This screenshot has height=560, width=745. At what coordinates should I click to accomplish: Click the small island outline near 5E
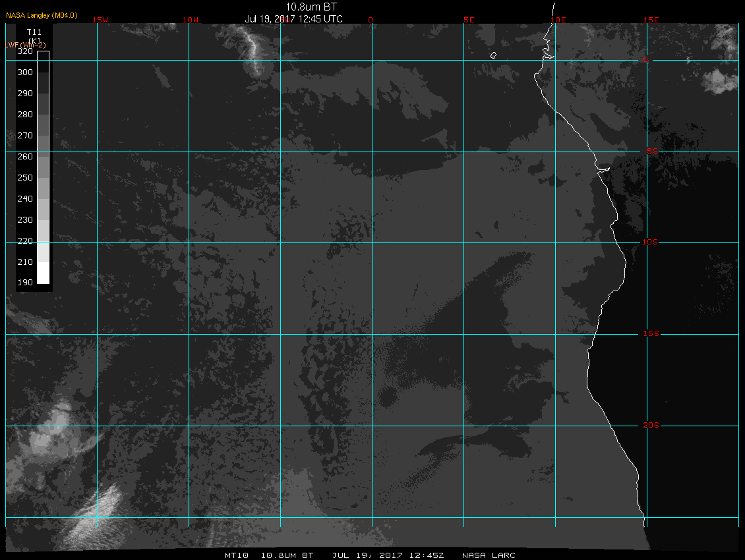point(494,55)
